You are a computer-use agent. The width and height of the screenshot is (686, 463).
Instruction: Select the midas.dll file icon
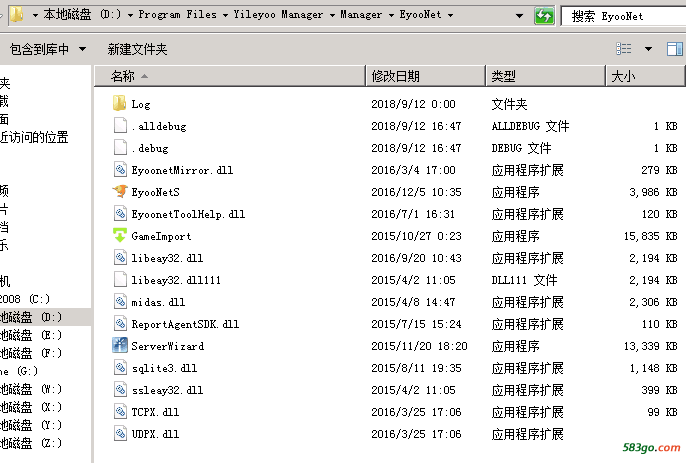tap(120, 302)
